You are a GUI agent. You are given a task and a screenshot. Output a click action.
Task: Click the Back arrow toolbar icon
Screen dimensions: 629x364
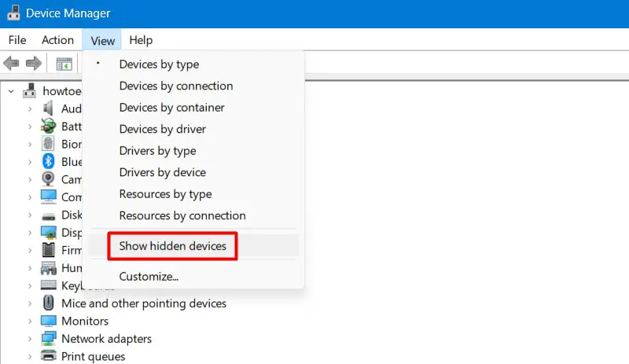[12, 63]
